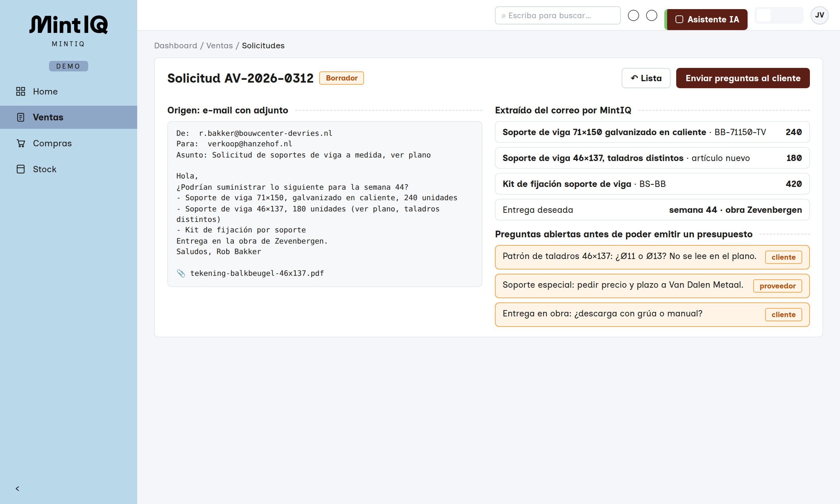Click the Ventas document icon
Image resolution: width=840 pixels, height=504 pixels.
(21, 117)
